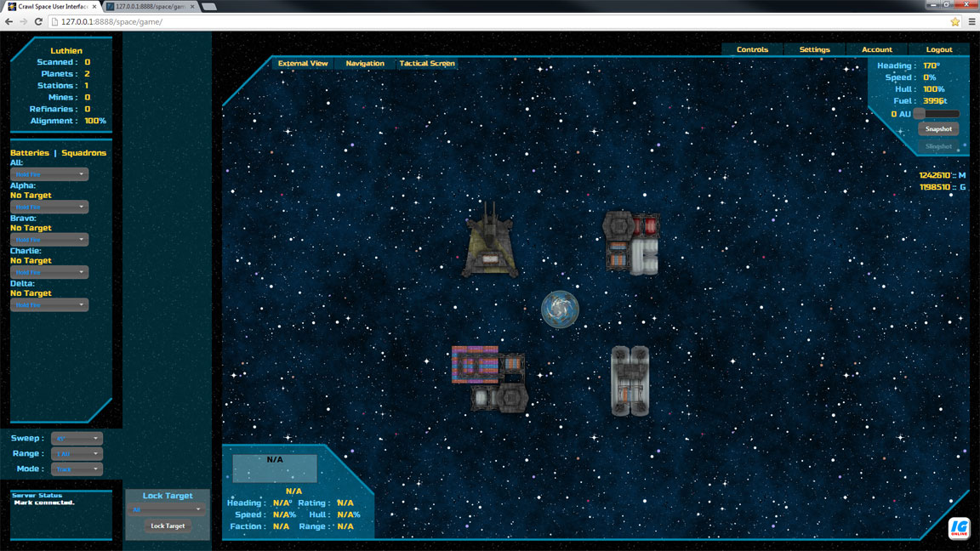Open the Chrome hamburger menu
The width and height of the screenshot is (980, 551).
click(x=971, y=21)
